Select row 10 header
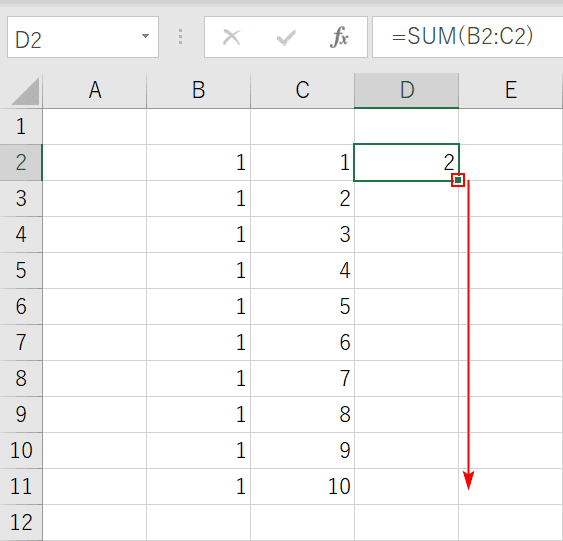The image size is (563, 541). tap(21, 451)
